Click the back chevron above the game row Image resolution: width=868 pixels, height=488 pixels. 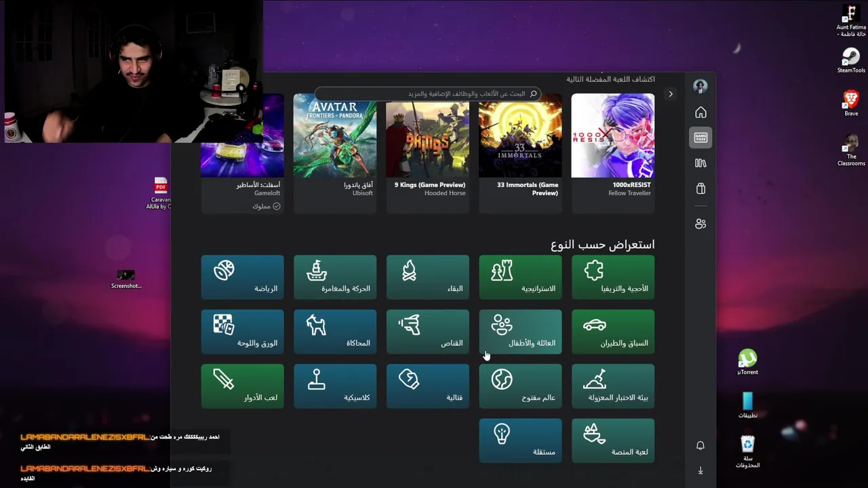click(671, 94)
